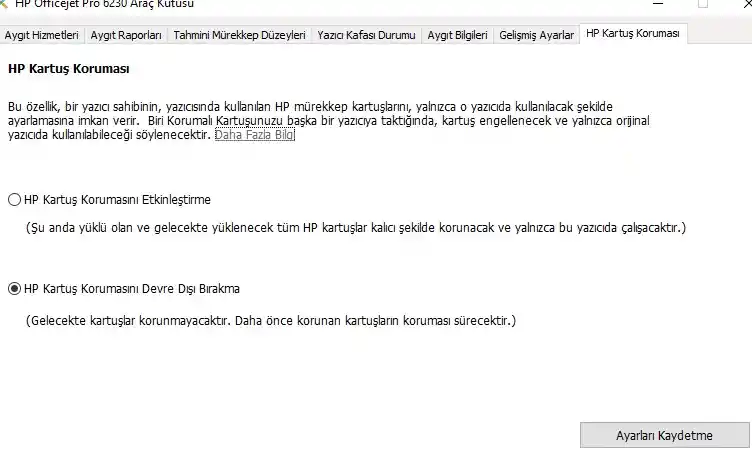Click the Ayarları Kaydetme button
Image resolution: width=752 pixels, height=454 pixels.
[x=664, y=435]
